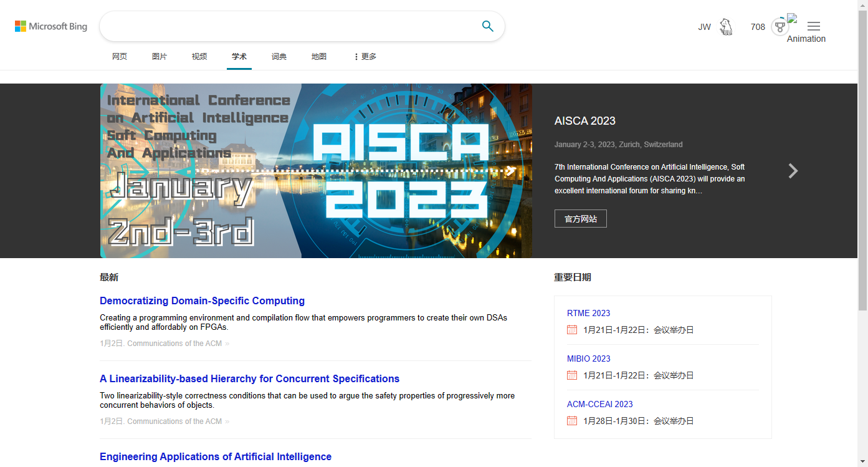Switch to the 地图 maps tab

pyautogui.click(x=319, y=57)
